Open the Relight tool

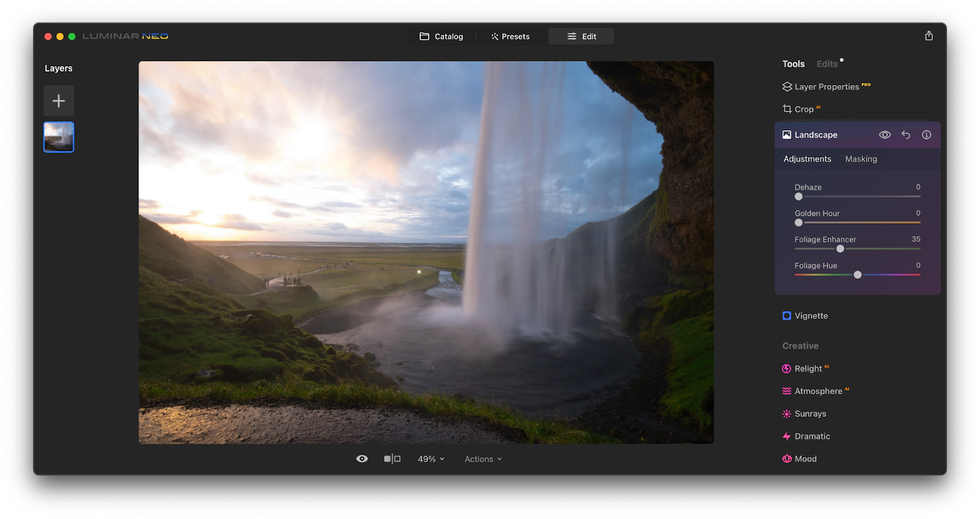pyautogui.click(x=807, y=368)
